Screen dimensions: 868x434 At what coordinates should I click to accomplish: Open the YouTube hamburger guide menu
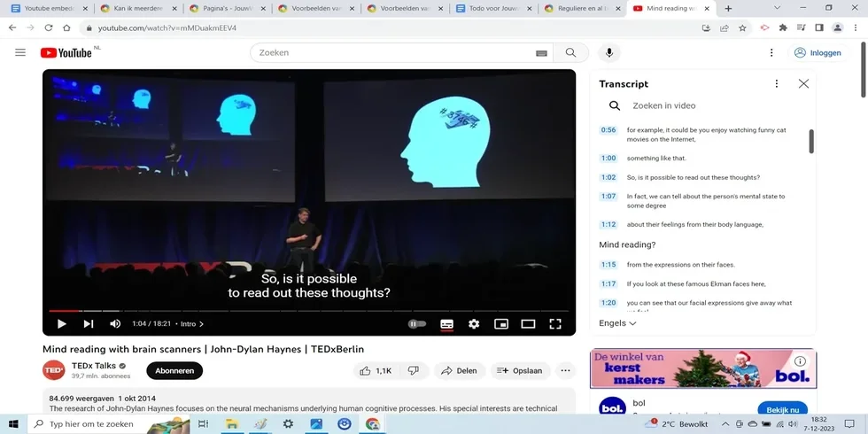(x=20, y=52)
